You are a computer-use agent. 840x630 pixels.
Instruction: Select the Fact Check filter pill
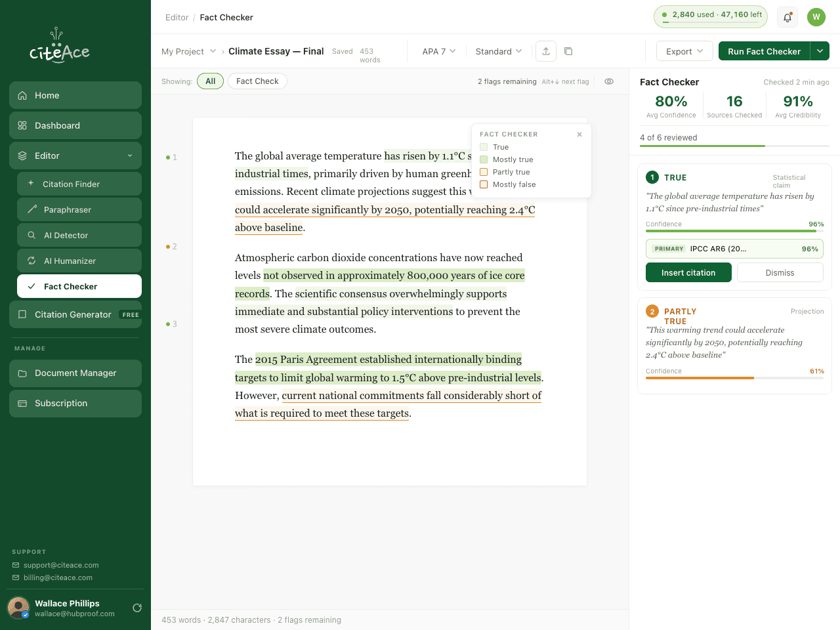[257, 81]
